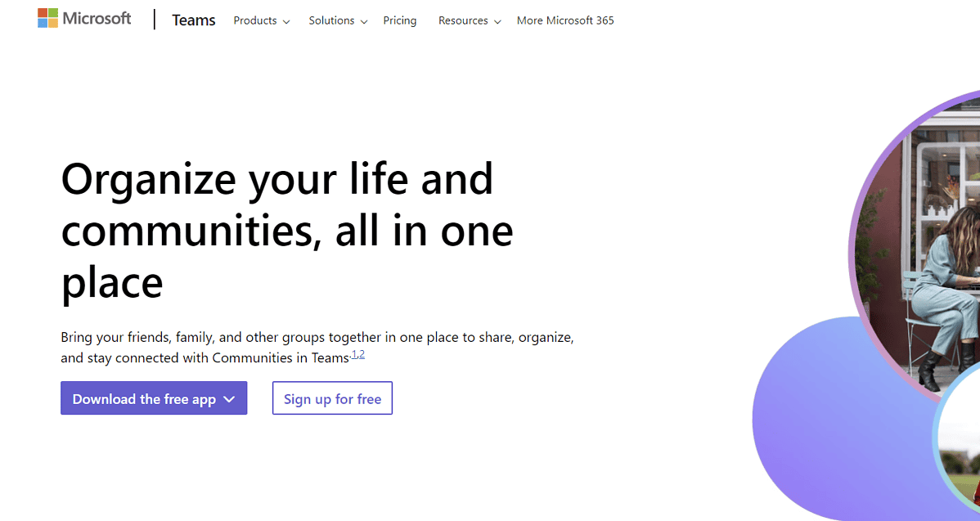Click the circular photo of seated woman
This screenshot has width=980, height=521.
tap(919, 247)
